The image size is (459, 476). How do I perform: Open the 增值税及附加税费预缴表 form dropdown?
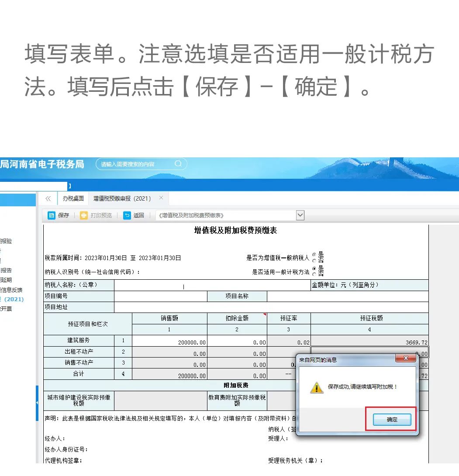tap(300, 215)
